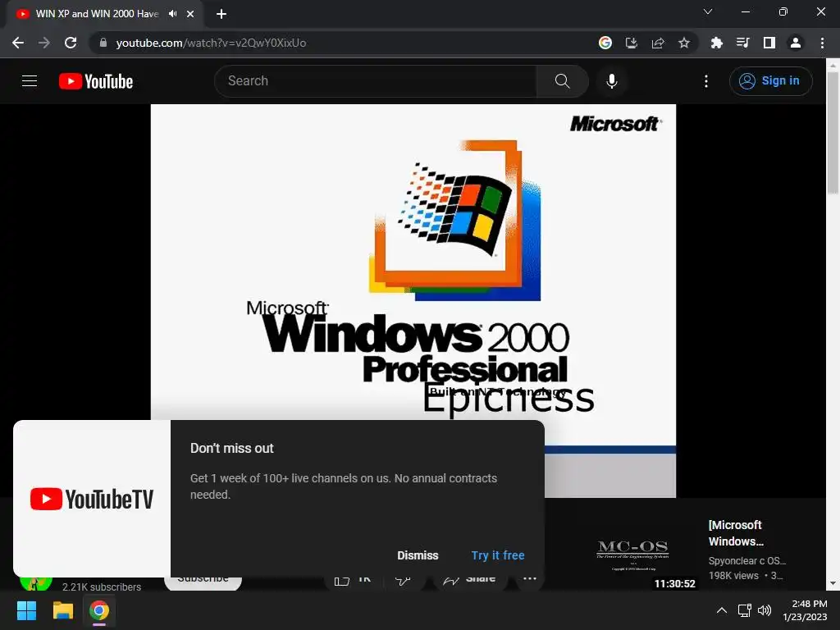The image size is (840, 630).
Task: View site info via lock icon
Action: 103,43
